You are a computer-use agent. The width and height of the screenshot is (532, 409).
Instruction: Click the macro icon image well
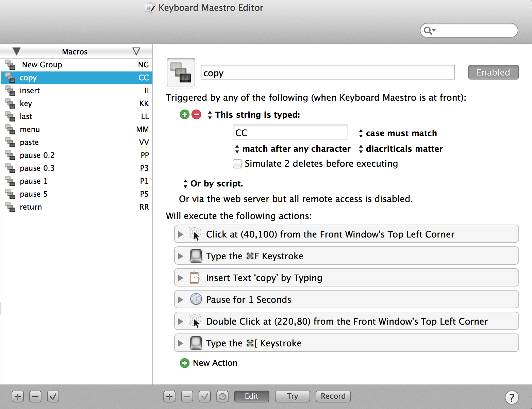(x=181, y=72)
